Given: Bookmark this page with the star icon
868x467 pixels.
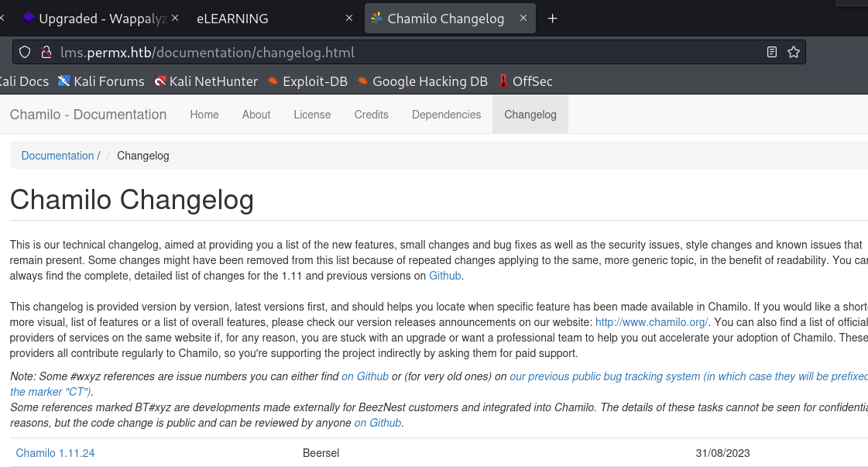Looking at the screenshot, I should pos(793,52).
